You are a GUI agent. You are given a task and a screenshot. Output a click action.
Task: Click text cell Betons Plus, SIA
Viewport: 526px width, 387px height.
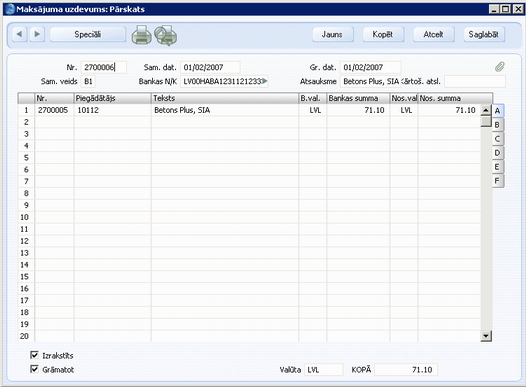225,110
